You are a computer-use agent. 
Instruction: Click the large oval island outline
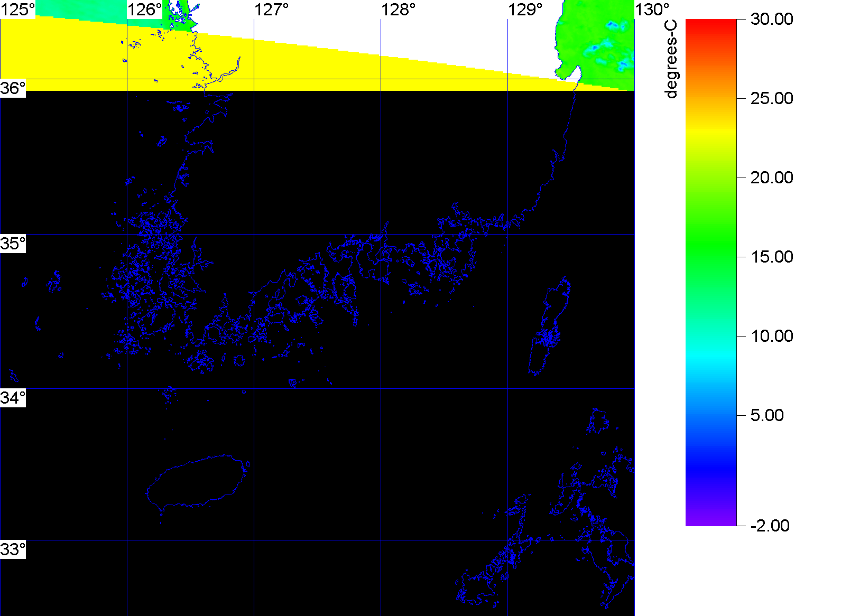tap(196, 482)
